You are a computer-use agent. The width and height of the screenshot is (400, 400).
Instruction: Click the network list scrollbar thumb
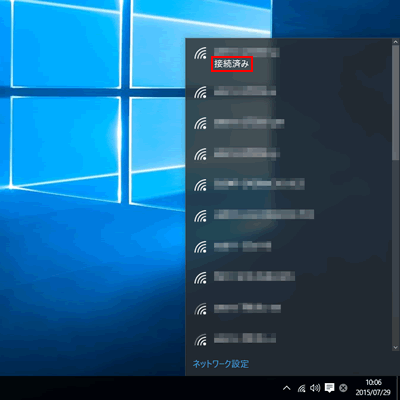[396, 103]
